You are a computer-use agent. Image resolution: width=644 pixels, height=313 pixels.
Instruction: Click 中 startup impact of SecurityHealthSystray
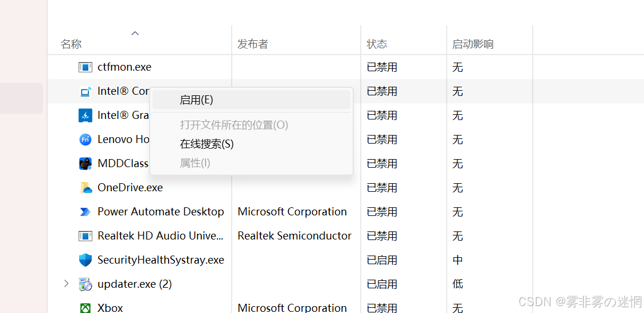coord(458,260)
